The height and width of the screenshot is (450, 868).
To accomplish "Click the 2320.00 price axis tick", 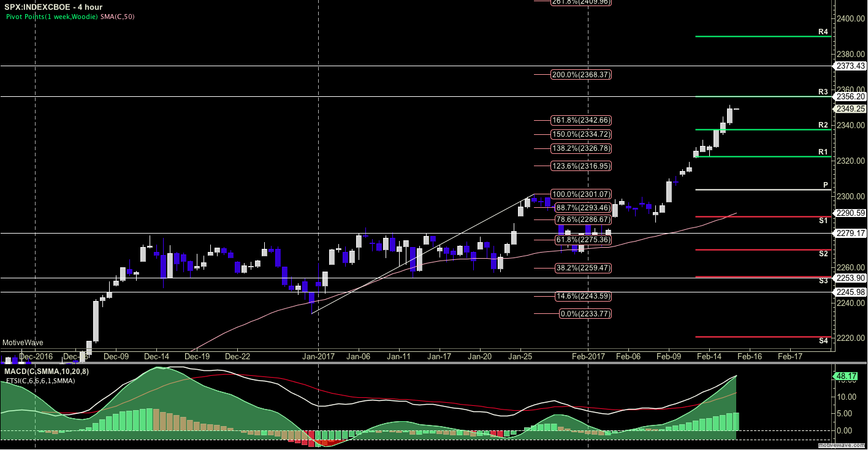I will click(x=851, y=161).
